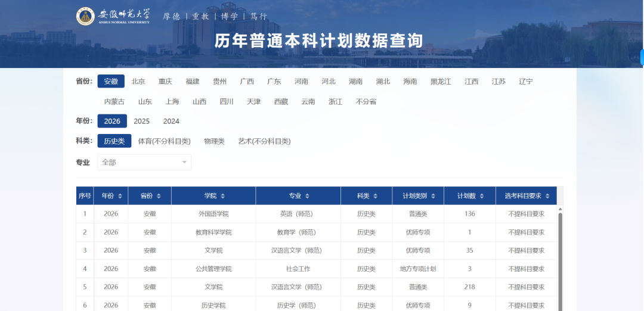Screen dimensions: 644x311
Task: Open the 专业 dropdown showing 全部
Action: coord(144,162)
